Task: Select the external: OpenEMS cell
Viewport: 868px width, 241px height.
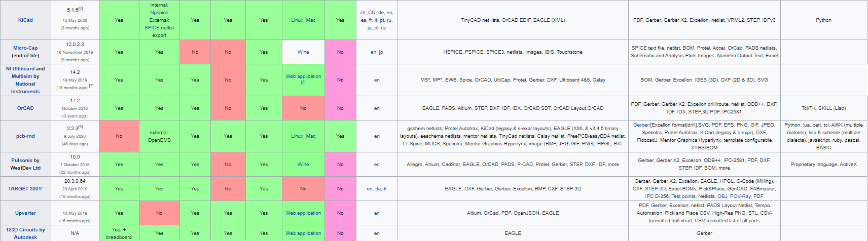Action: pyautogui.click(x=159, y=136)
